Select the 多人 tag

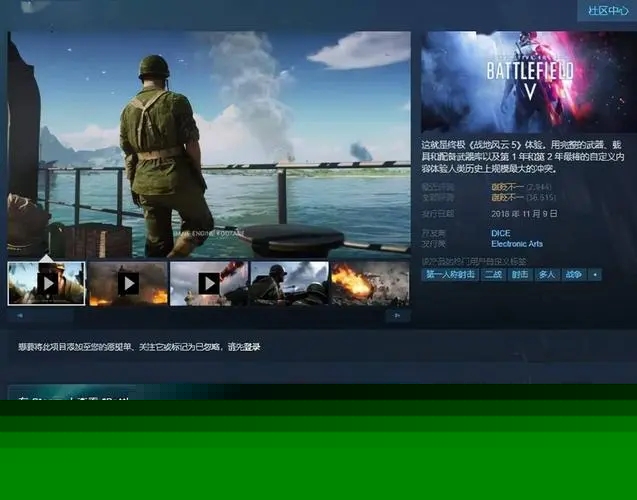547,275
